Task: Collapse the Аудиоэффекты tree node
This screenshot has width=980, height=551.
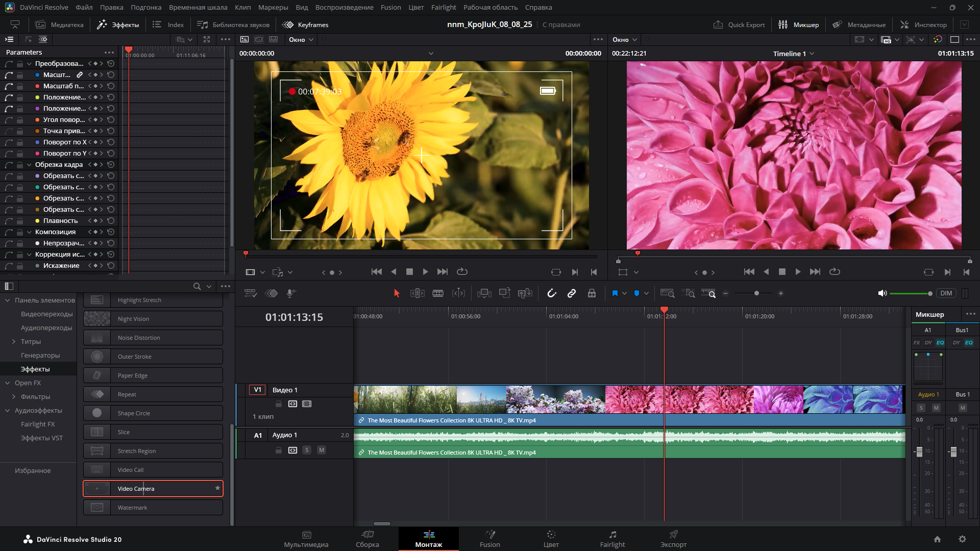Action: 8,411
